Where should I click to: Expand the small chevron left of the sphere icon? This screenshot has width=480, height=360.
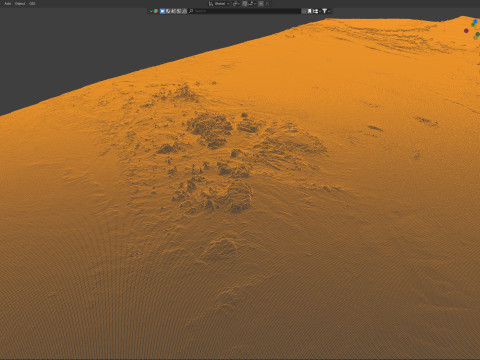pyautogui.click(x=151, y=11)
